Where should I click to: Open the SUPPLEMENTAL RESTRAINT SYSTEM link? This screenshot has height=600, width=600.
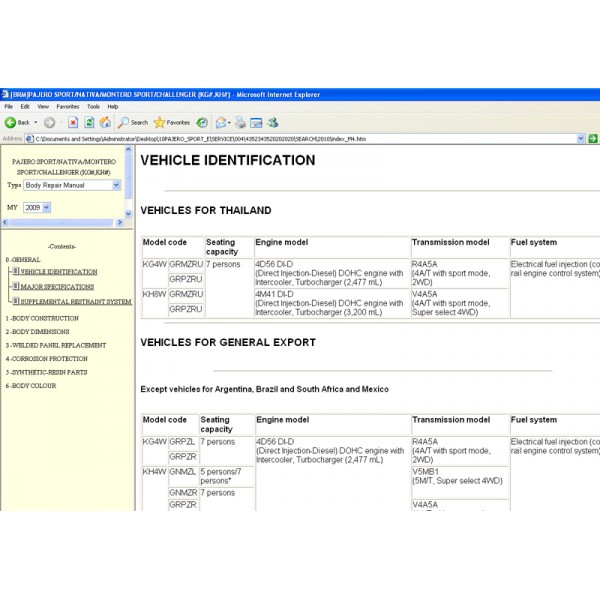pyautogui.click(x=76, y=302)
